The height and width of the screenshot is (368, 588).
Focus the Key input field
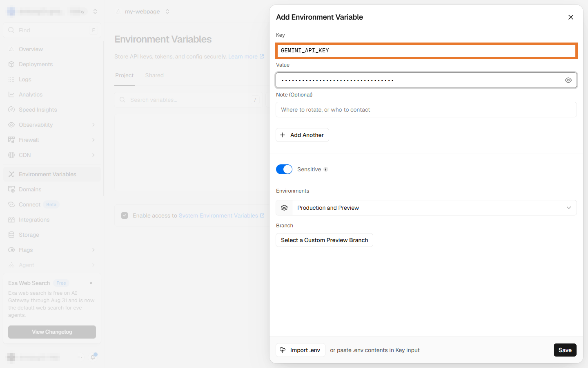426,51
